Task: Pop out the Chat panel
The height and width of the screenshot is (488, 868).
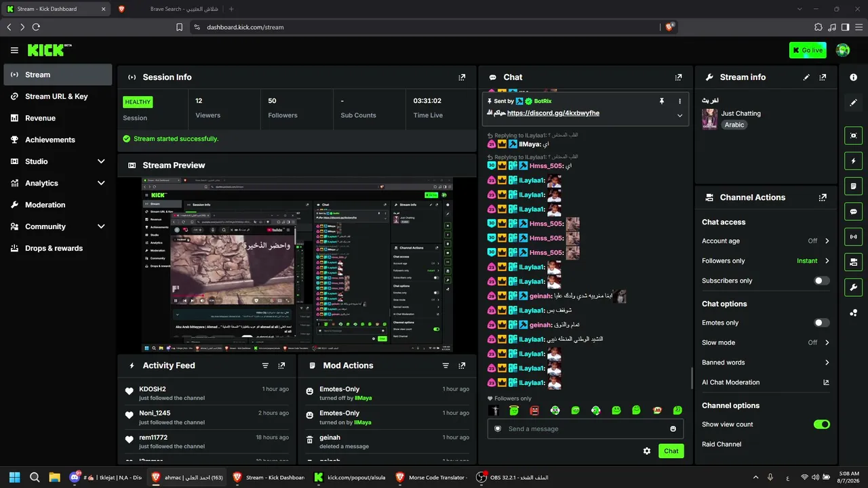Action: tap(678, 77)
